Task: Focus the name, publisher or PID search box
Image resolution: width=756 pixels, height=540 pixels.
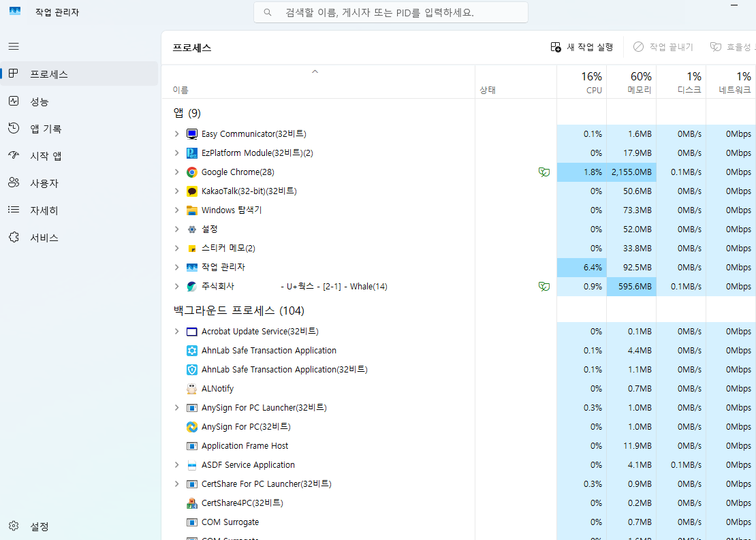Action: coord(391,12)
